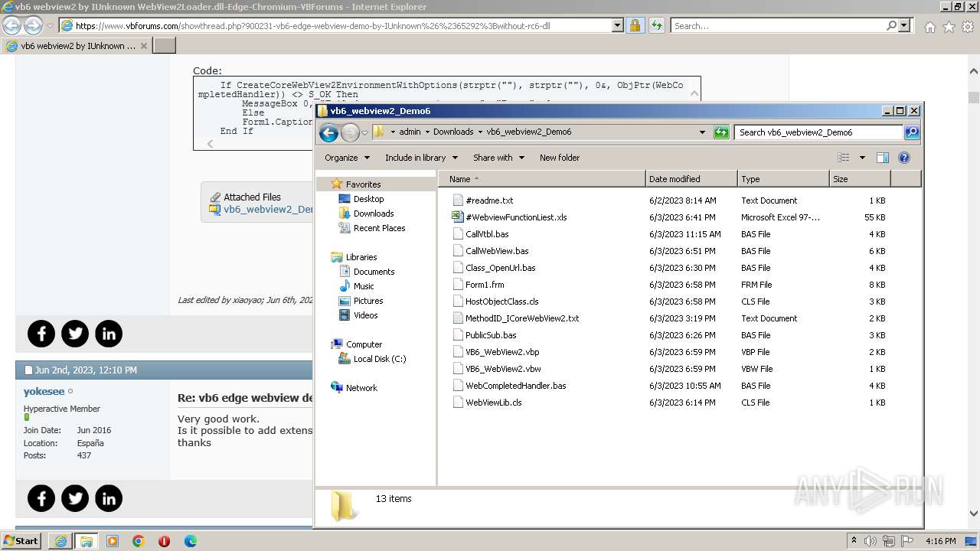980x551 pixels.
Task: Select the #readme.txt file
Action: point(489,201)
